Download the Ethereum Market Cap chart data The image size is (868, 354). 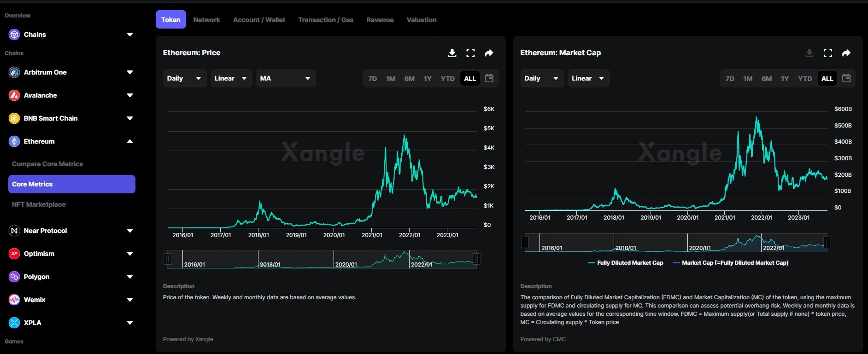(809, 53)
